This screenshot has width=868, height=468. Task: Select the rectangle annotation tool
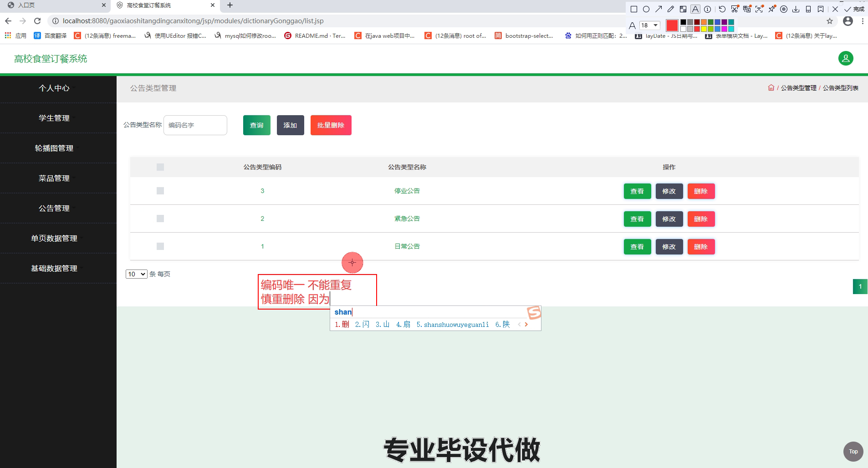633,9
